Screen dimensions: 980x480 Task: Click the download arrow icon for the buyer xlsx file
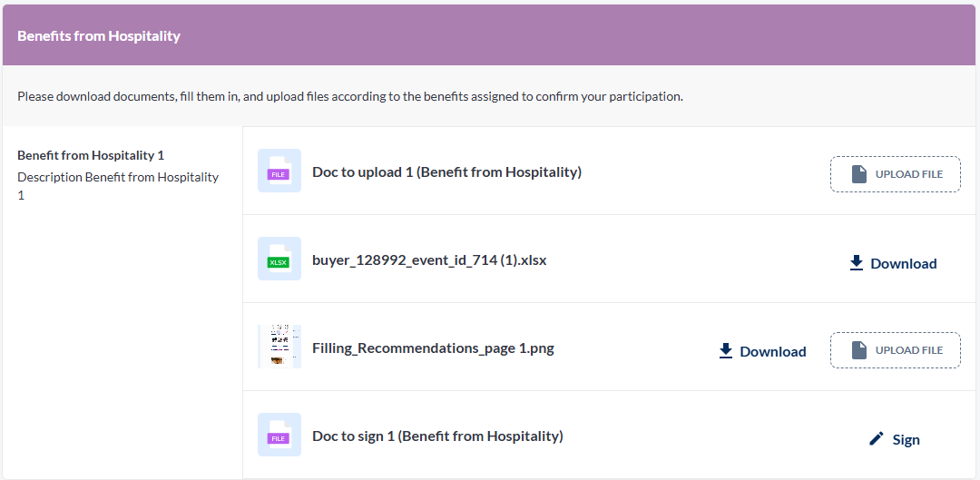click(857, 263)
